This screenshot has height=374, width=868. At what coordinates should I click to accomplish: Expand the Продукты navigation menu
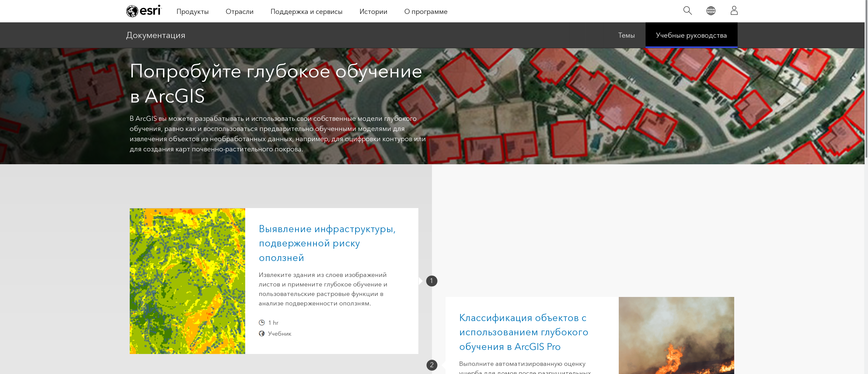[x=193, y=12]
